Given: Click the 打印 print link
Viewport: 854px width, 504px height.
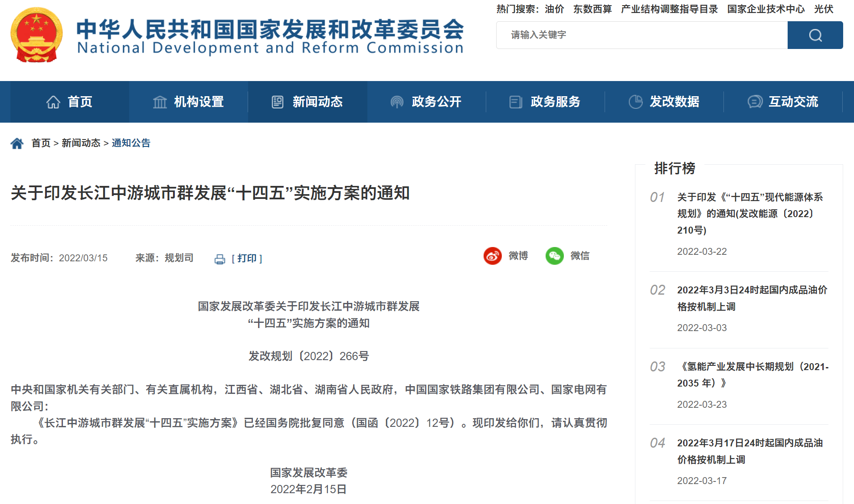Looking at the screenshot, I should click(247, 258).
